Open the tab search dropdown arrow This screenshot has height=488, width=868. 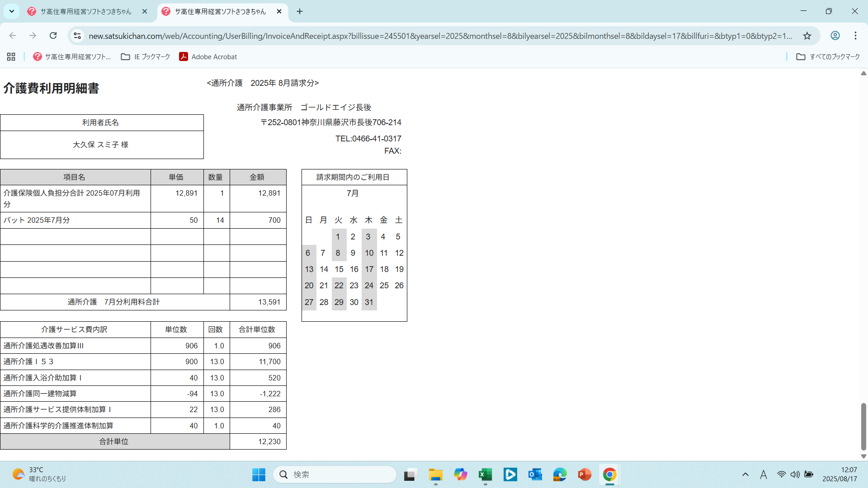12,11
